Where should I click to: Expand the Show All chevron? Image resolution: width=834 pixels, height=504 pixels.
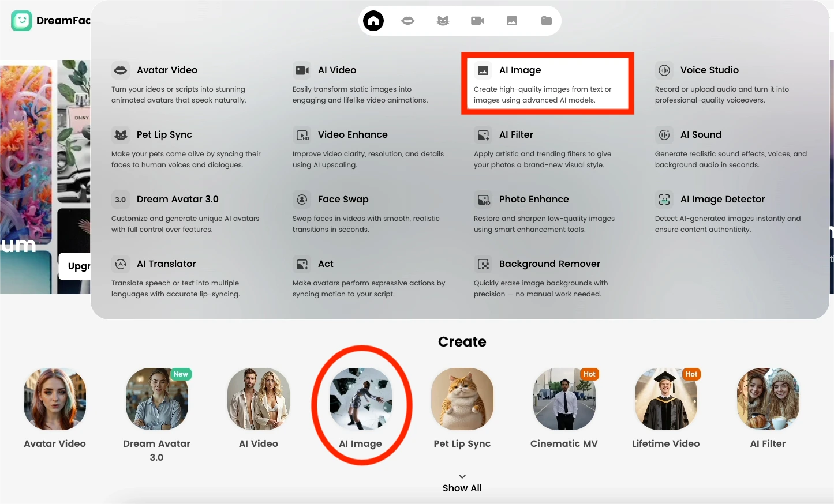[462, 477]
